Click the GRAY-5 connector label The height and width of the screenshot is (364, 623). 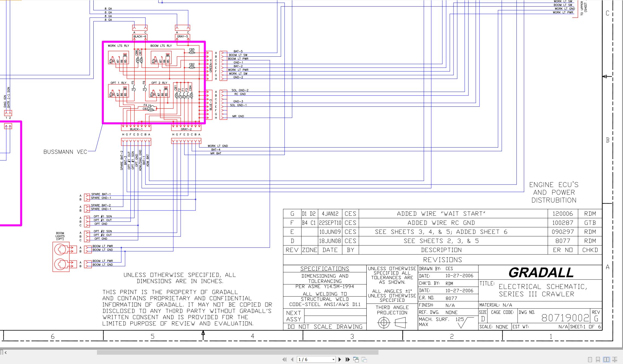(182, 36)
